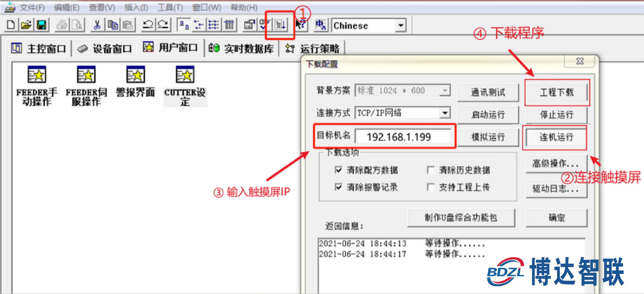Screen dimensions: 644x294
Task: Click the context help cursor icon
Action: 300,25
